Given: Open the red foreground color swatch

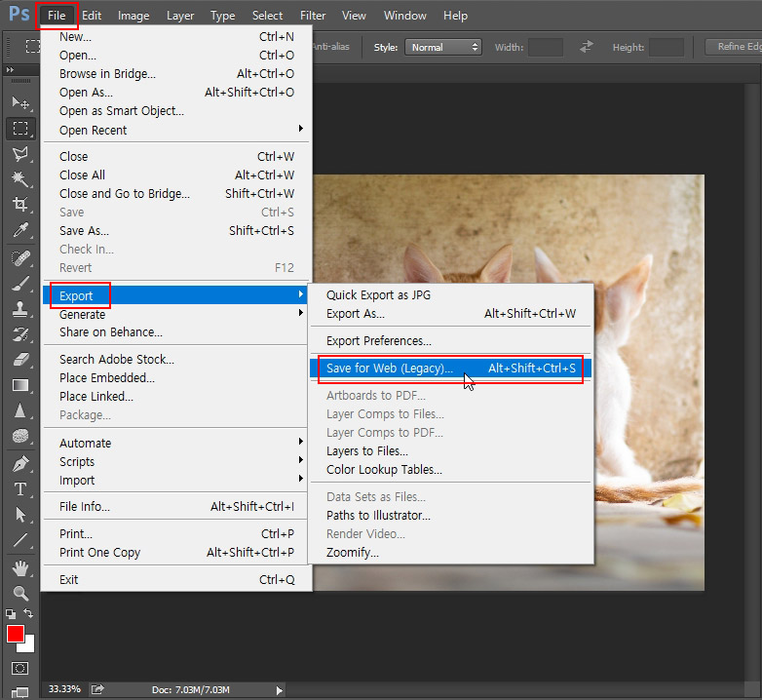Looking at the screenshot, I should pyautogui.click(x=15, y=634).
